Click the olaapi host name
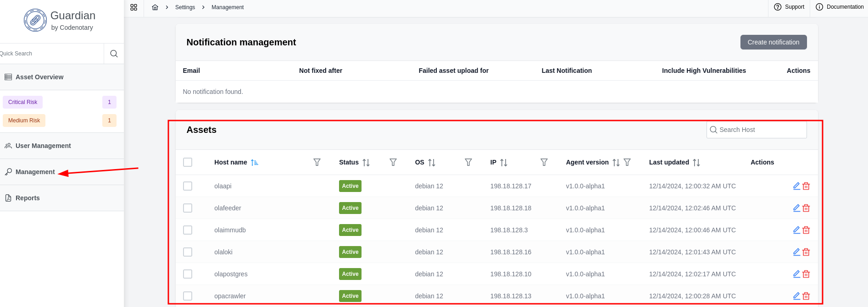This screenshot has height=307, width=868. point(223,186)
